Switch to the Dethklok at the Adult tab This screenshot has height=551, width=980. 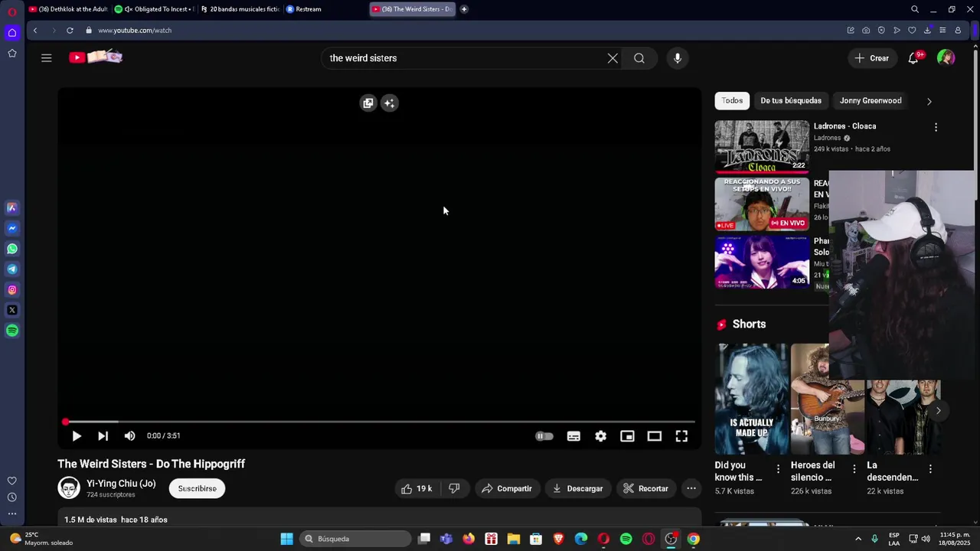click(x=68, y=9)
